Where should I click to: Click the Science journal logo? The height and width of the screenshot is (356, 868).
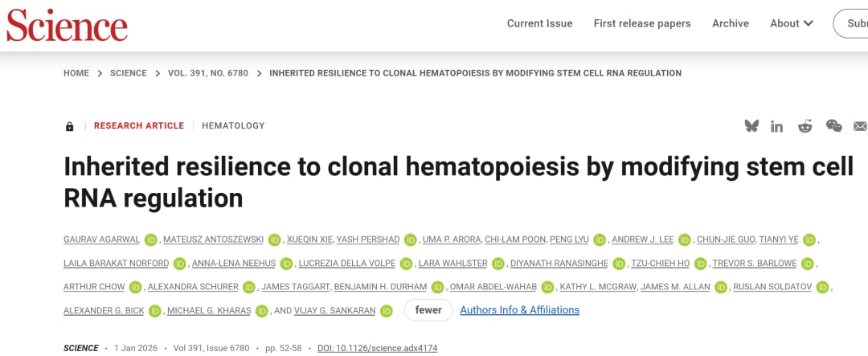pyautogui.click(x=67, y=25)
